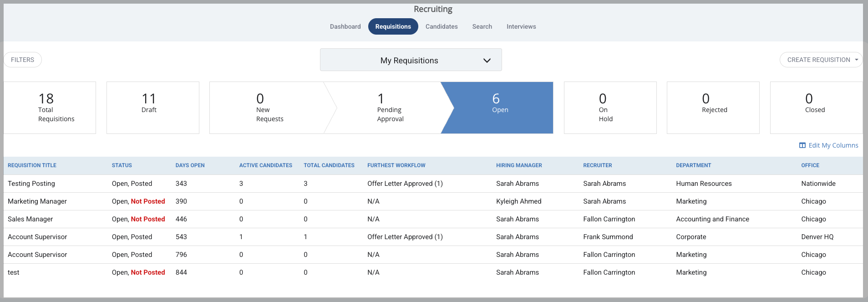The width and height of the screenshot is (868, 302).
Task: Click Not Posted status for Sales Manager
Action: [148, 219]
